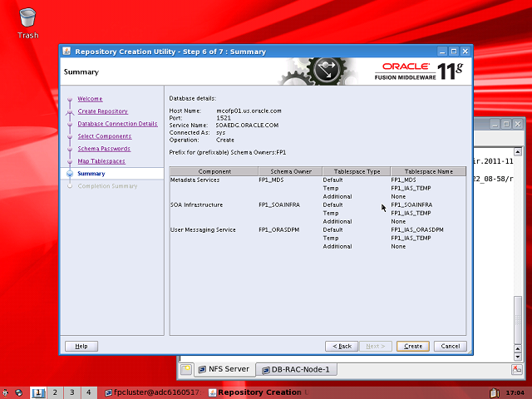This screenshot has width=532, height=399.
Task: Switch to the NFS Server tab
Action: (224, 369)
